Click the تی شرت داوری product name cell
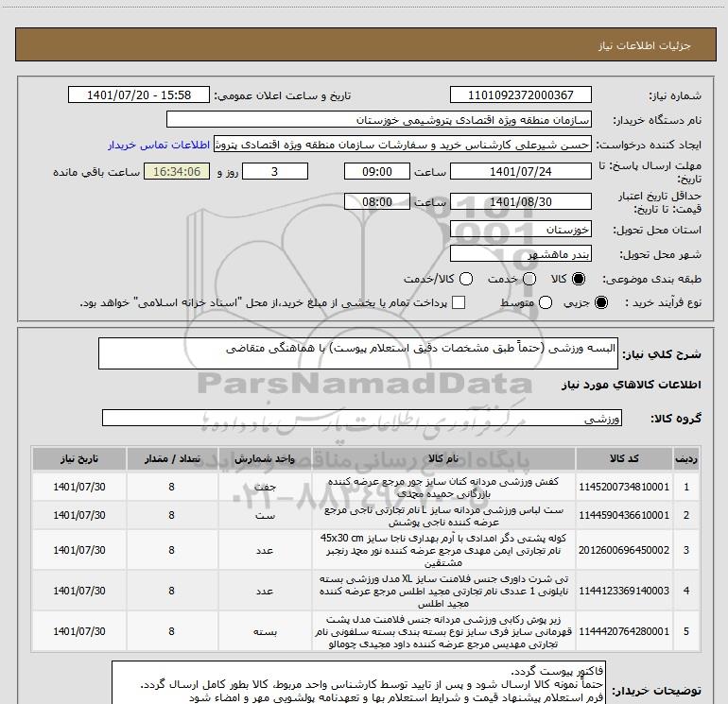Image resolution: width=728 pixels, height=704 pixels. click(x=443, y=591)
